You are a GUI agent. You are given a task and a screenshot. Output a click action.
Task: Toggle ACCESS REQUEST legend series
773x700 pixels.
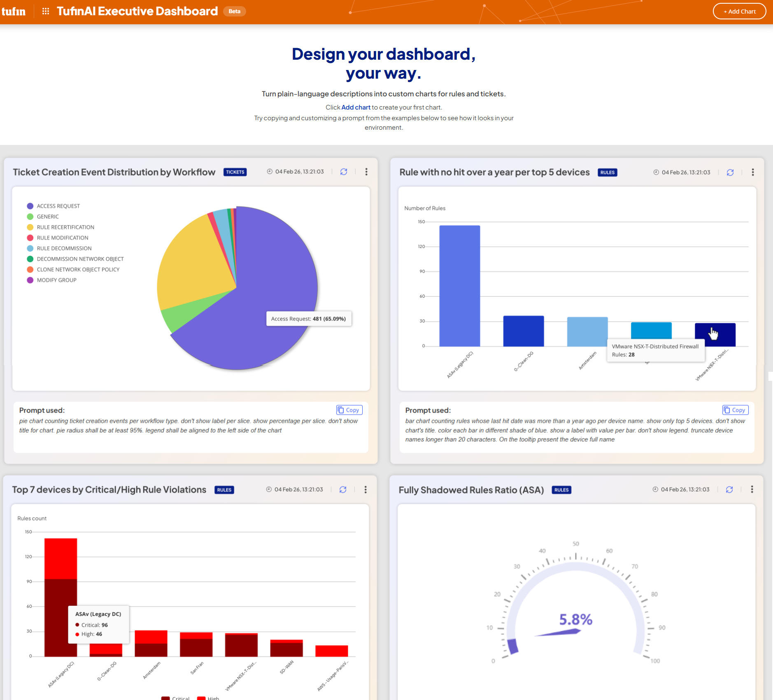point(58,206)
